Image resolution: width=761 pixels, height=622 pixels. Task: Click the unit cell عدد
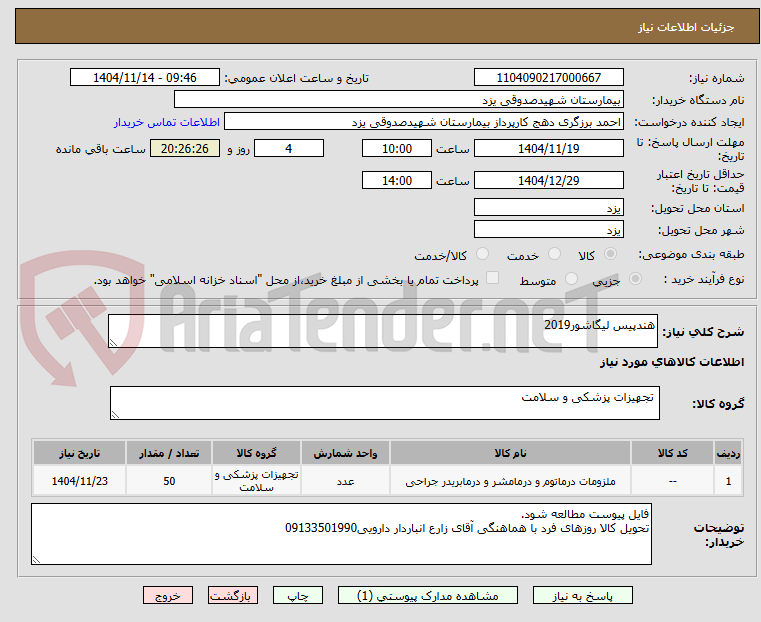tap(345, 481)
